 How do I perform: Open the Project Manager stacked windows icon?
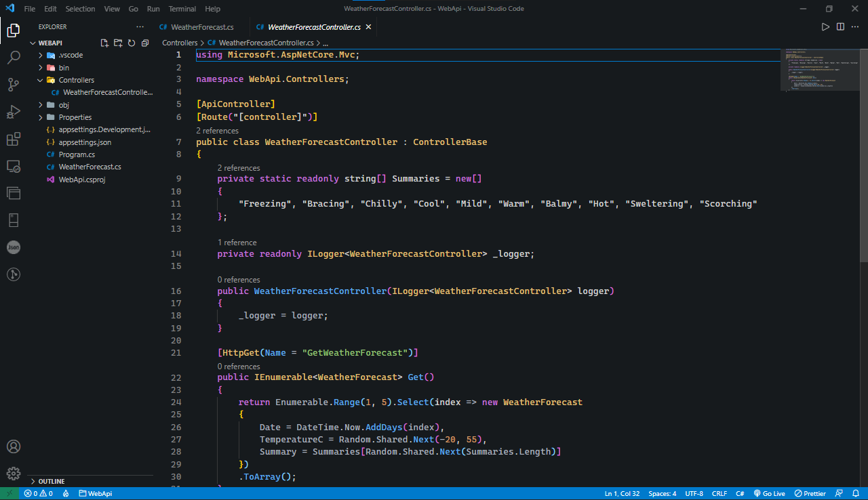[x=14, y=193]
